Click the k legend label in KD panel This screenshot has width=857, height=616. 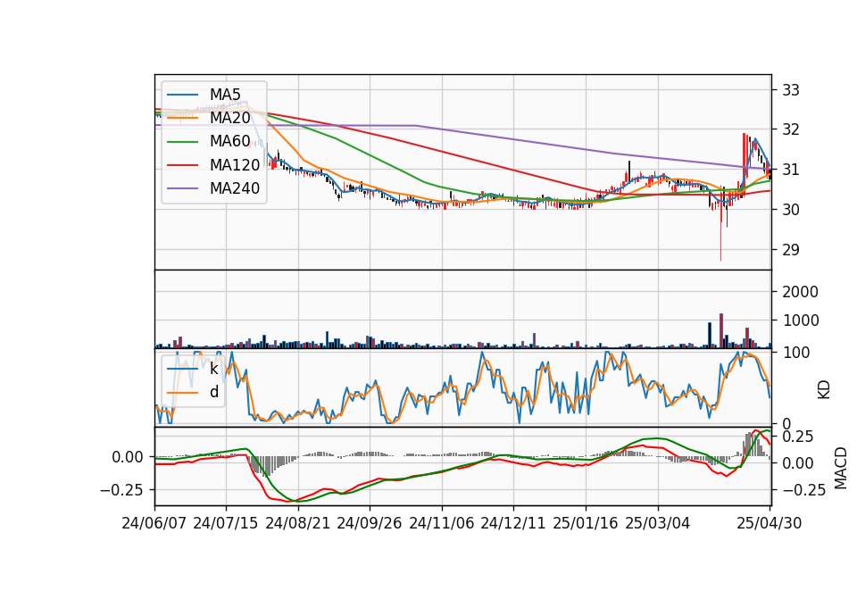(x=213, y=369)
